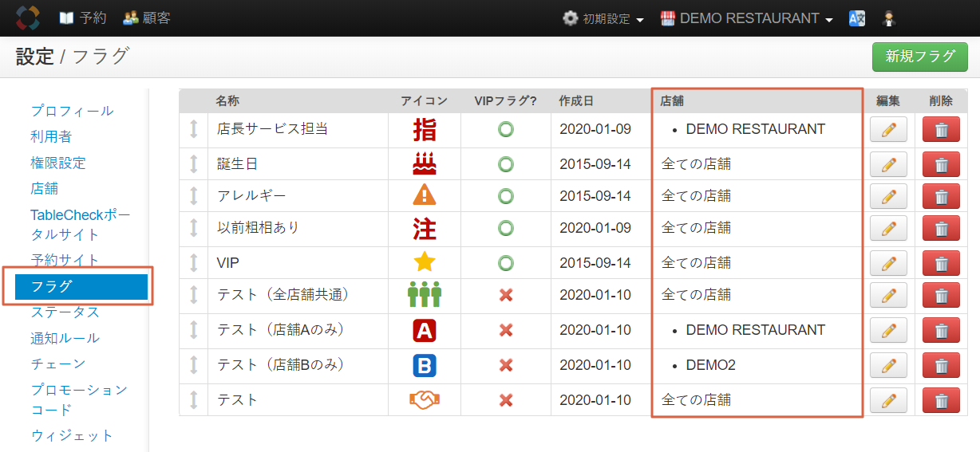
Task: Click reorder handle for 誕生日 row
Action: [193, 164]
